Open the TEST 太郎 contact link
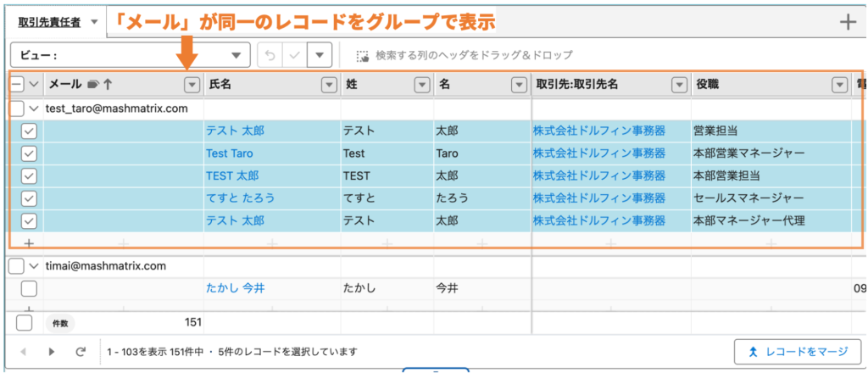868x373 pixels. (232, 176)
